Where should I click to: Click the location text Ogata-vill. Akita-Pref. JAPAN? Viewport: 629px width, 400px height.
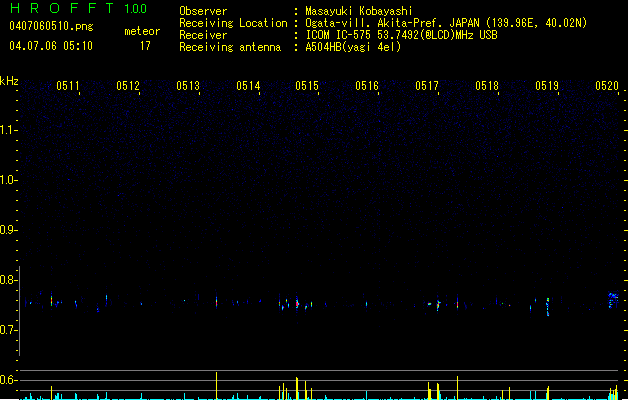tap(392, 23)
